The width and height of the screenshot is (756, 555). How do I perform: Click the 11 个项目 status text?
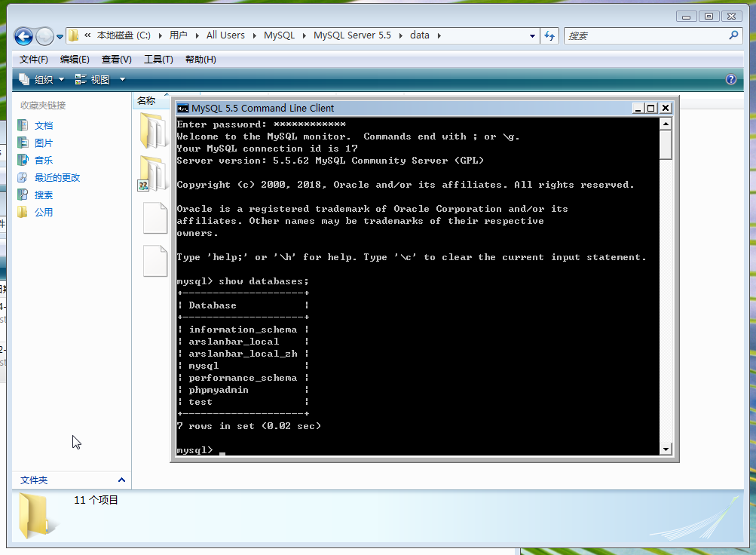coord(96,500)
